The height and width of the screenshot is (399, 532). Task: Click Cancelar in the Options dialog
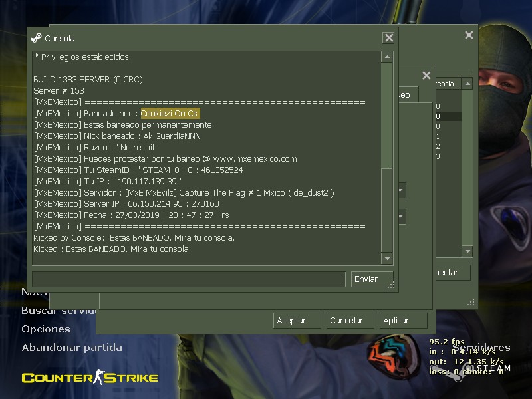point(350,321)
